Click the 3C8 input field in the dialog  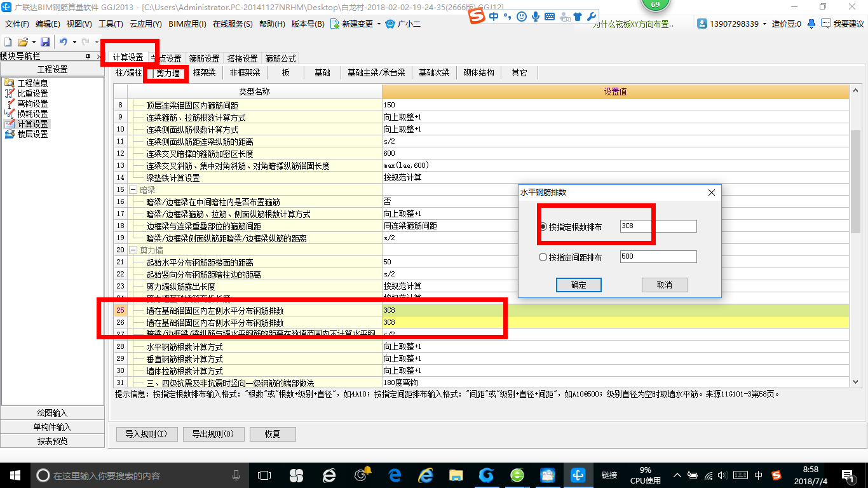click(658, 226)
